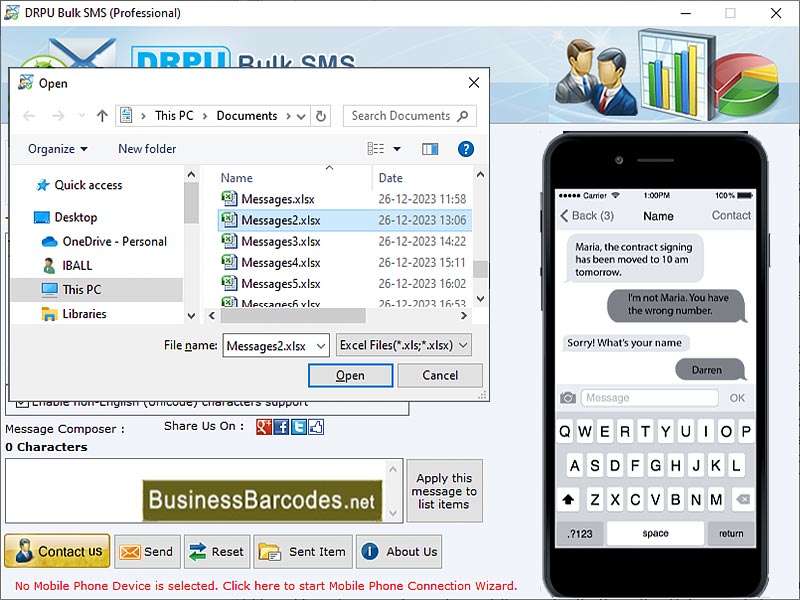Viewport: 800px width, 600px height.
Task: Open the Organize menu
Action: coord(58,149)
